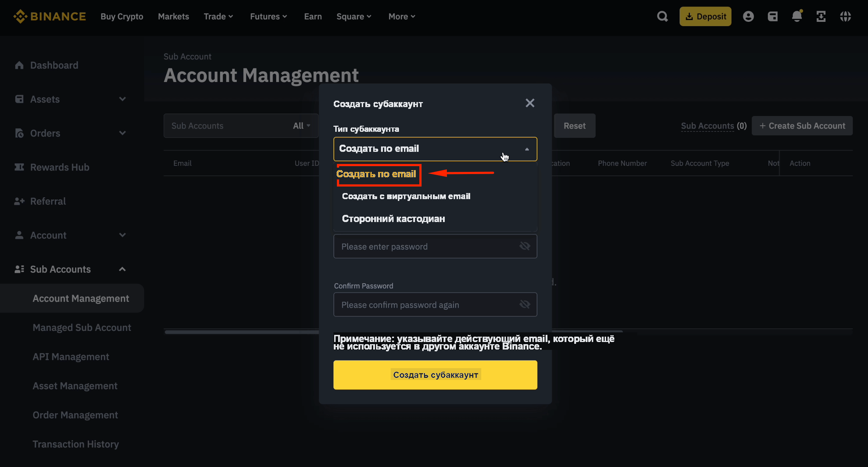This screenshot has width=868, height=467.
Task: Open the wallet icon in header
Action: pos(772,16)
